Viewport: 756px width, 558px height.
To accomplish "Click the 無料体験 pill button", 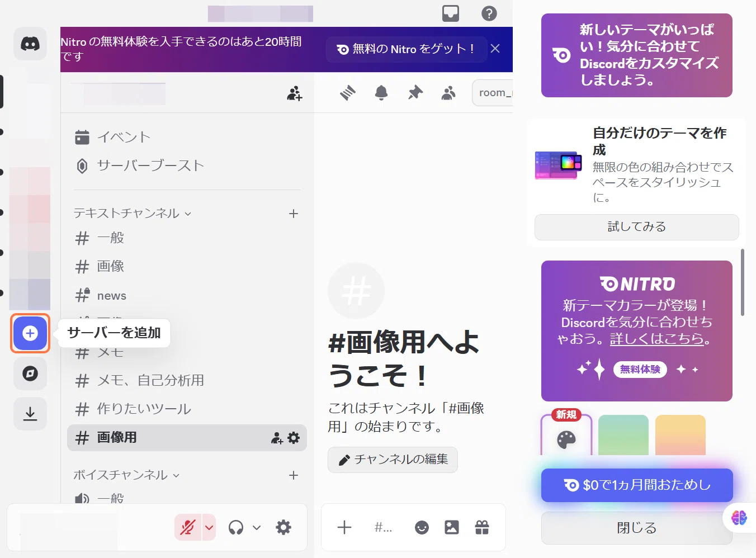I will click(x=640, y=370).
